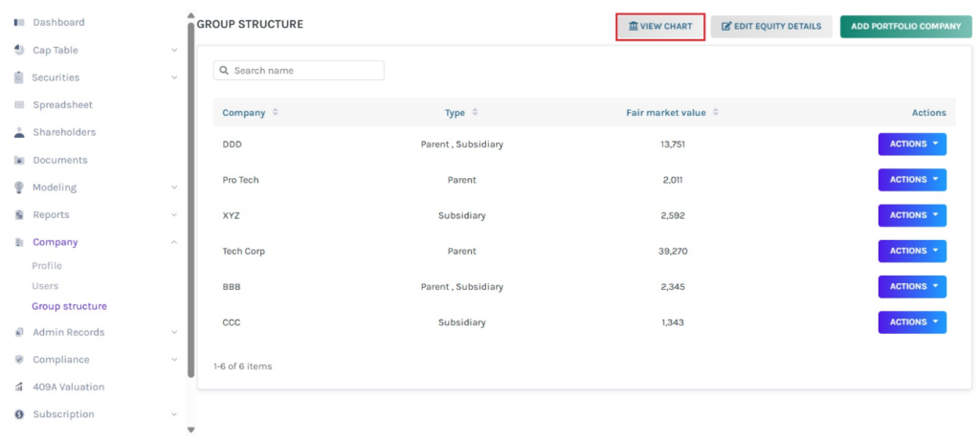Click the Compliance shield icon
980x443 pixels.
[x=19, y=360]
